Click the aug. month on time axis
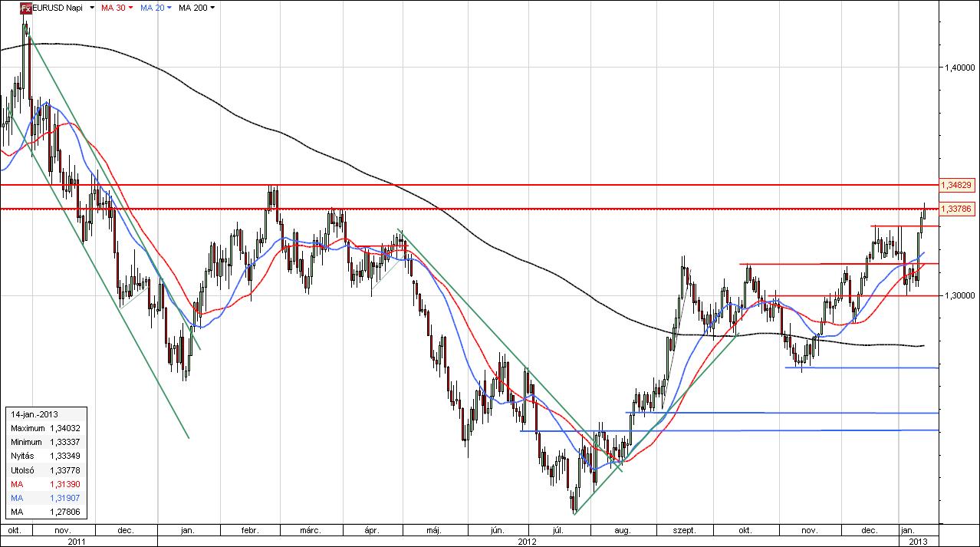This screenshot has width=980, height=547. point(623,530)
